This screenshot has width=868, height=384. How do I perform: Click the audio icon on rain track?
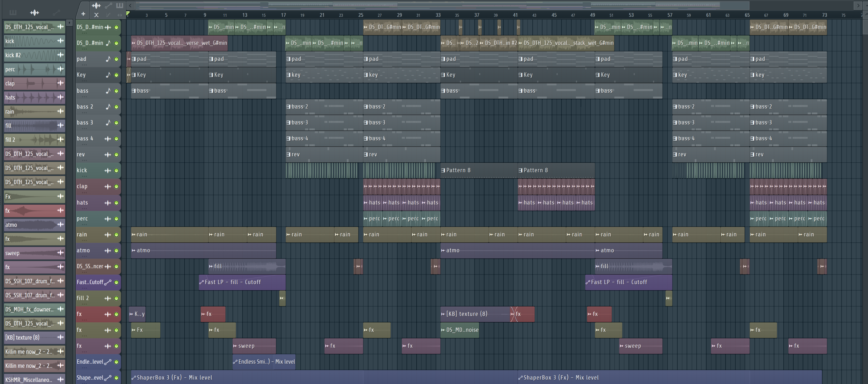point(108,235)
